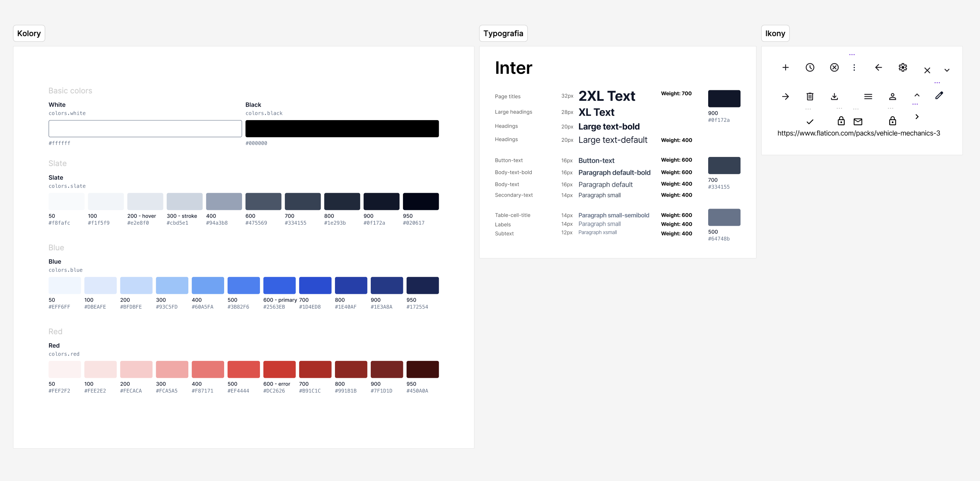Click the plain X close icon
980x481 pixels.
(927, 71)
